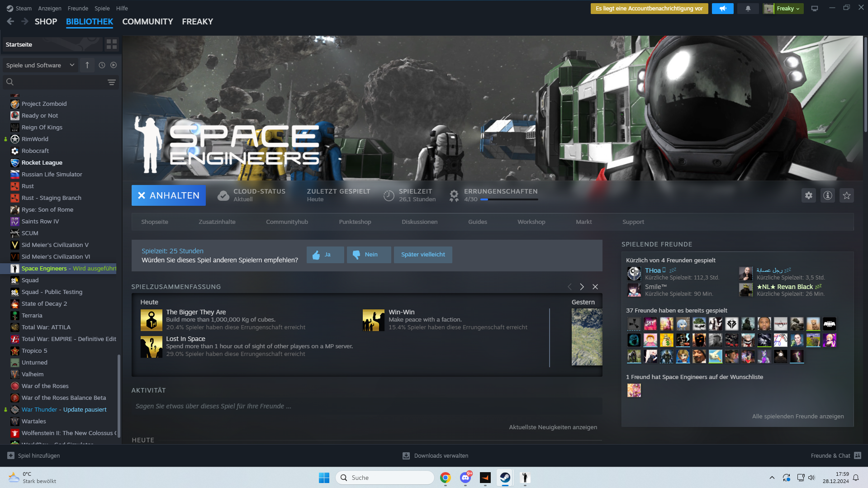Switch library to grid view icon
The image size is (868, 488).
click(x=111, y=44)
